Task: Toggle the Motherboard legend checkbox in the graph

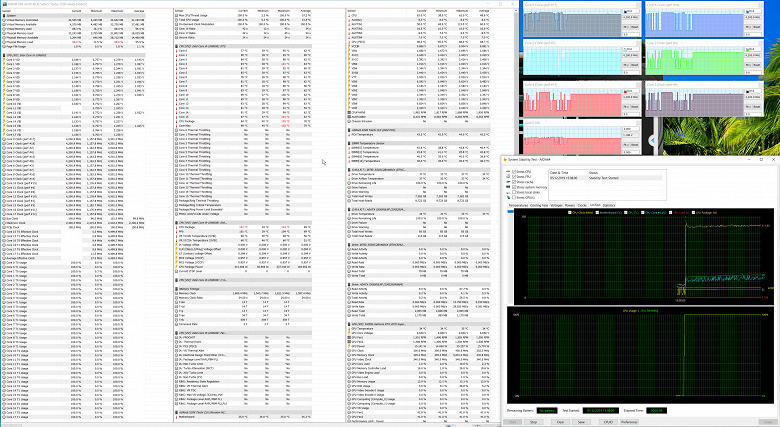Action: pos(597,213)
